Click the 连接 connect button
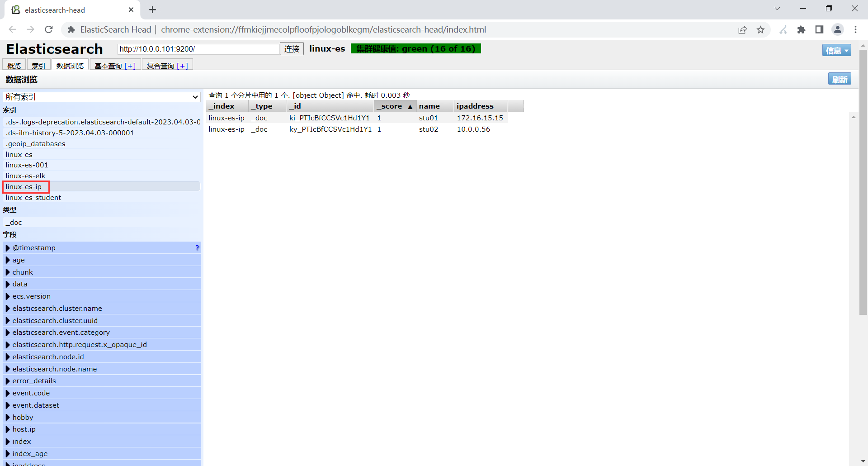The height and width of the screenshot is (466, 868). [292, 49]
